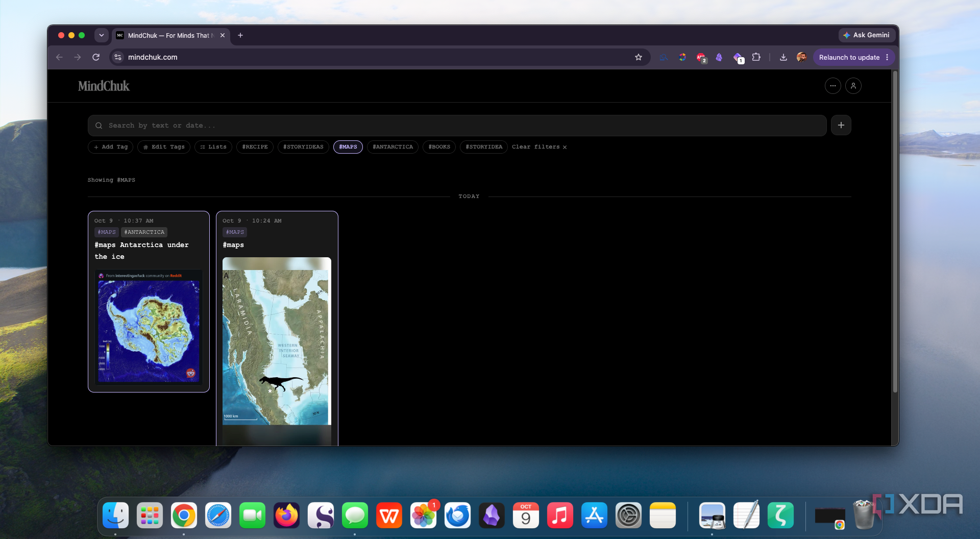Open Safari from the Dock
The width and height of the screenshot is (980, 539).
[218, 516]
